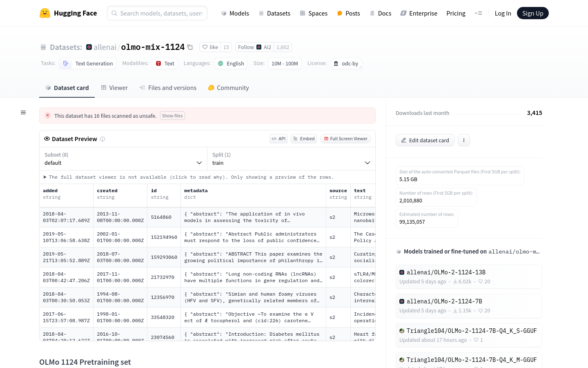The image size is (588, 368).
Task: Click the Log In link
Action: tap(503, 13)
